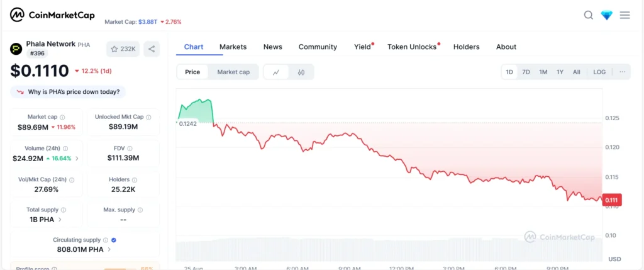Open the Holders tab
Screen dimensions: 644x270
[x=466, y=47]
